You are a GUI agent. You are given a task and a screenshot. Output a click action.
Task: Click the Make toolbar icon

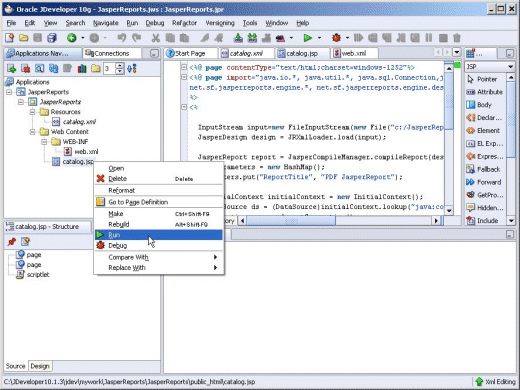238,38
